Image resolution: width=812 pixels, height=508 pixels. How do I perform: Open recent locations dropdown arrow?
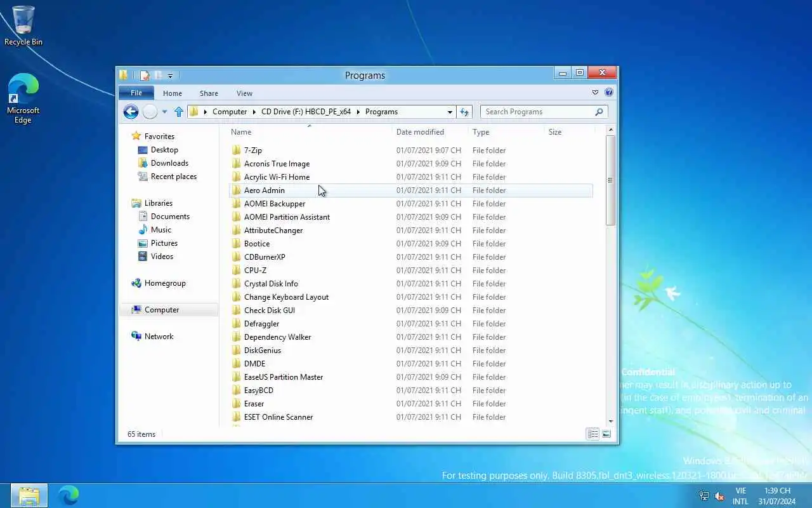[x=164, y=112]
